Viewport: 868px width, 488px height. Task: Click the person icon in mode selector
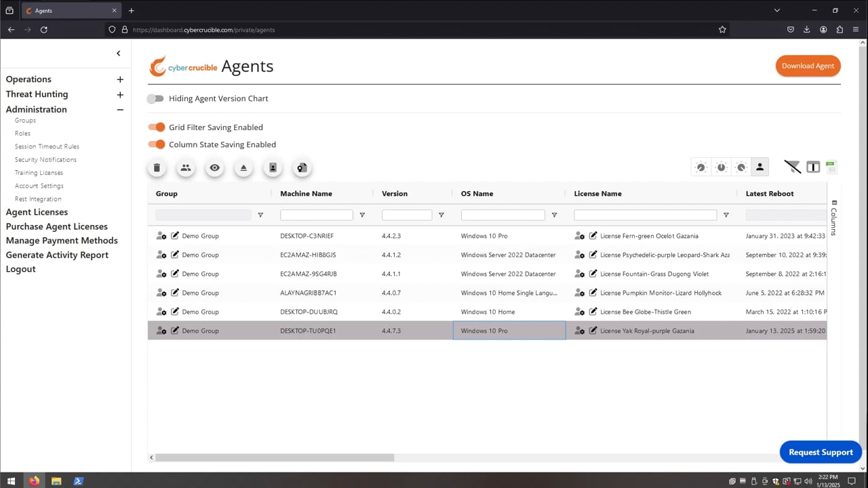(x=759, y=167)
